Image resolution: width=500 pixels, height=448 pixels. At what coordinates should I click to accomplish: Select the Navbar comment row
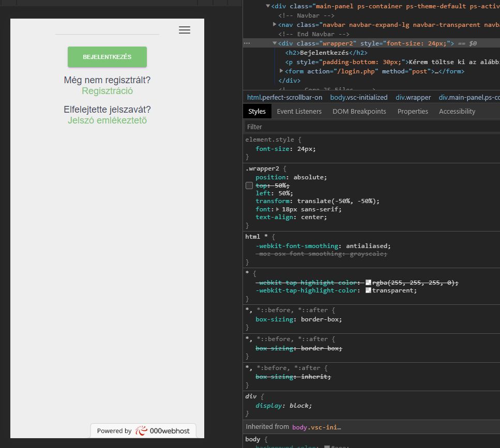[x=306, y=16]
